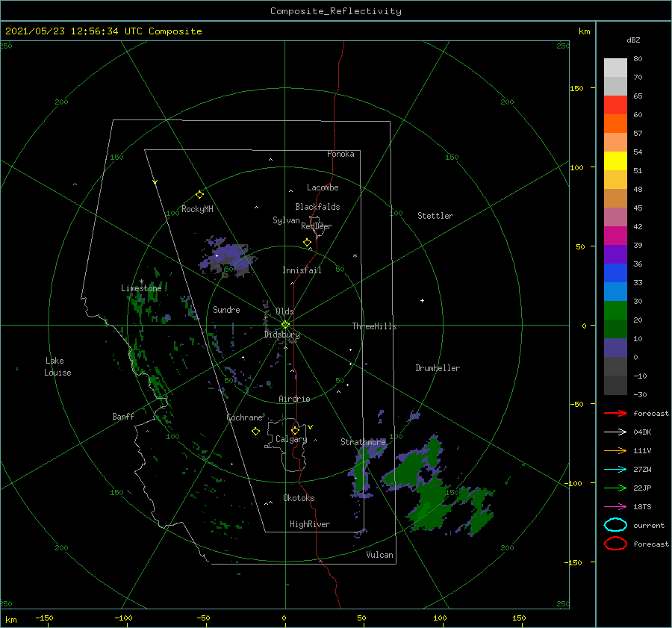Click the Vulcan label
The height and width of the screenshot is (628, 672).
point(379,555)
